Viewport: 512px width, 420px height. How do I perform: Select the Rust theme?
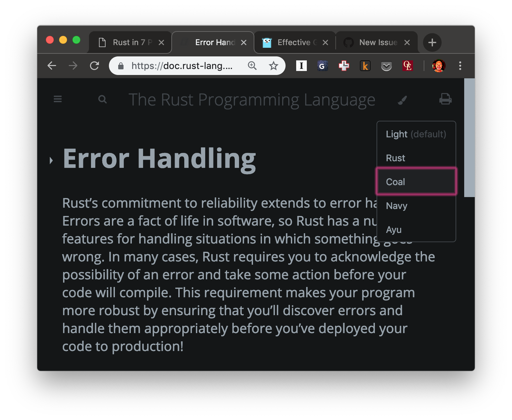point(416,158)
